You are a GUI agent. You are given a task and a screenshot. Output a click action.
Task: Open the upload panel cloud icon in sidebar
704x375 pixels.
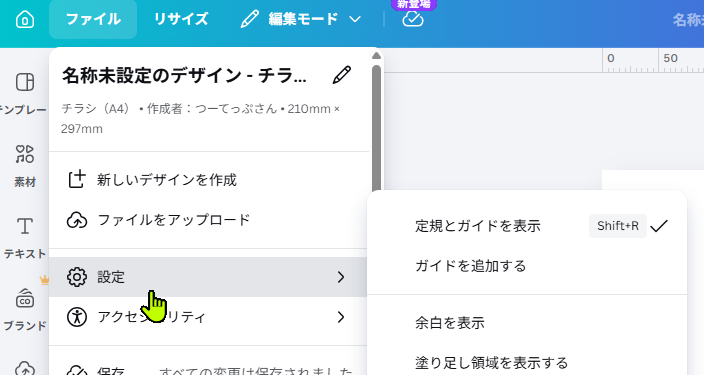coord(25,368)
